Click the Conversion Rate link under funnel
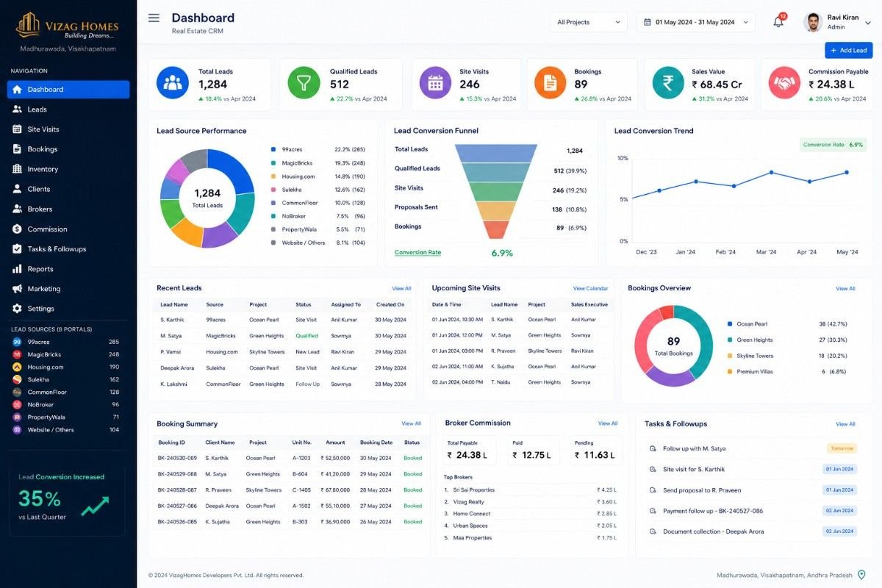 point(417,253)
